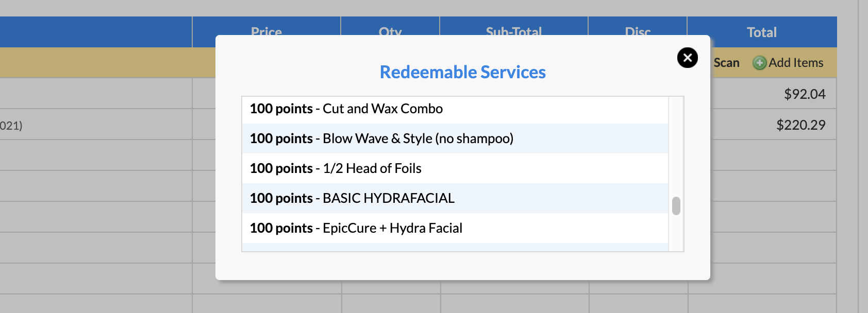
Task: Click the green plus Add Items icon
Action: coord(759,63)
